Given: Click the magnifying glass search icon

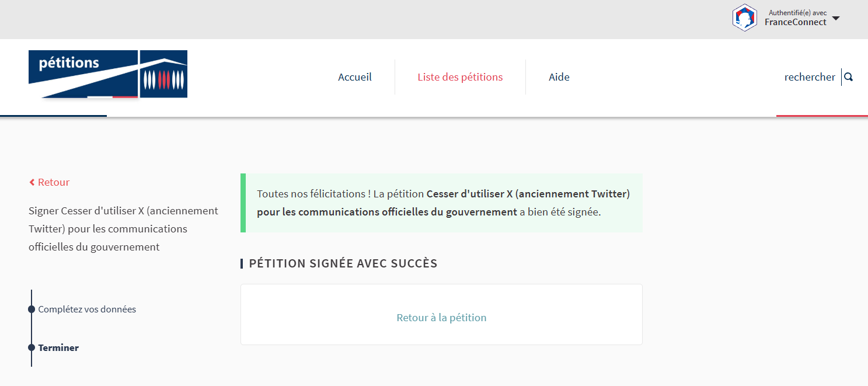Looking at the screenshot, I should (849, 77).
